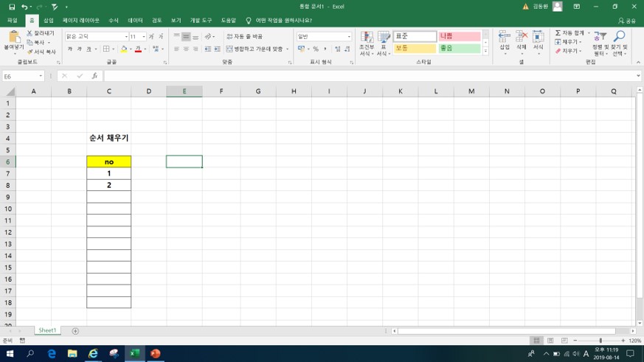Viewport: 644px width, 362px height.
Task: Toggle align text right
Action: coord(195,49)
